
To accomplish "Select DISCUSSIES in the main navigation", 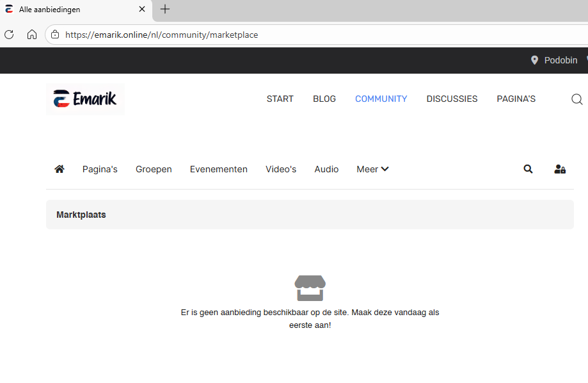I will tap(452, 99).
